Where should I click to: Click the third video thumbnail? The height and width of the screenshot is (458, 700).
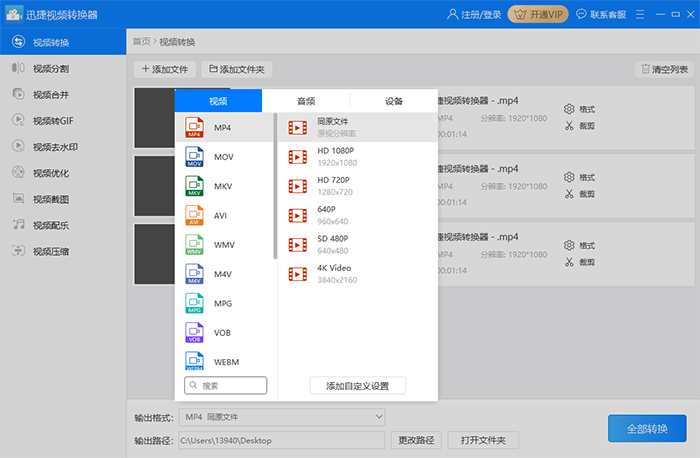click(x=154, y=254)
